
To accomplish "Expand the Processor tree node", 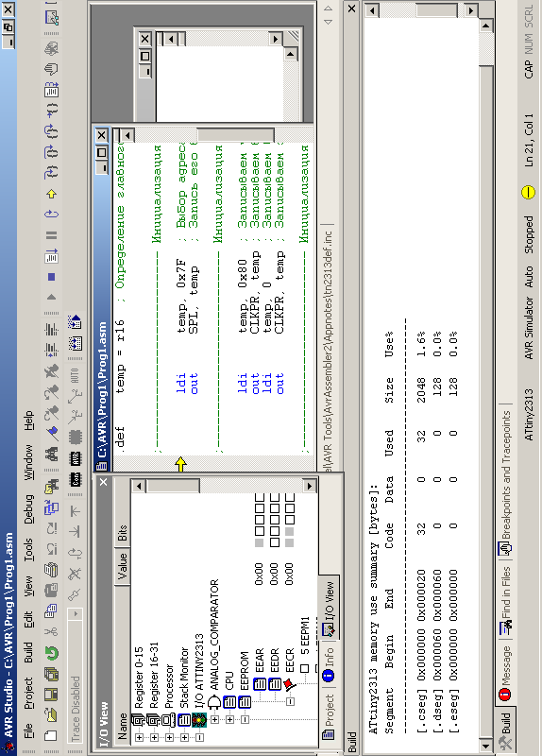I will 169,738.
